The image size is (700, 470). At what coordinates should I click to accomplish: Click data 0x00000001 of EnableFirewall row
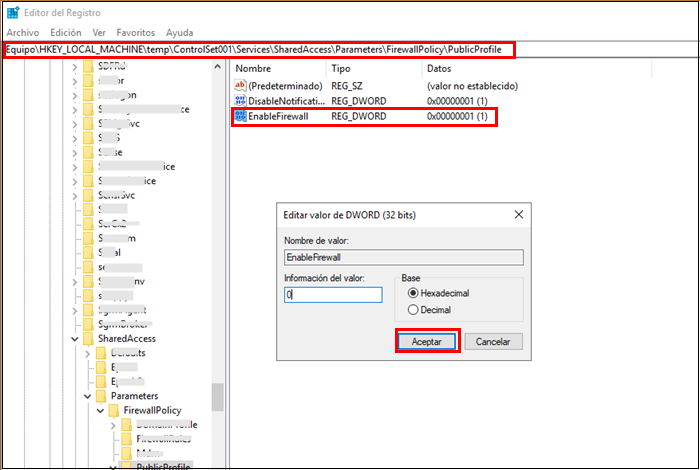[457, 116]
